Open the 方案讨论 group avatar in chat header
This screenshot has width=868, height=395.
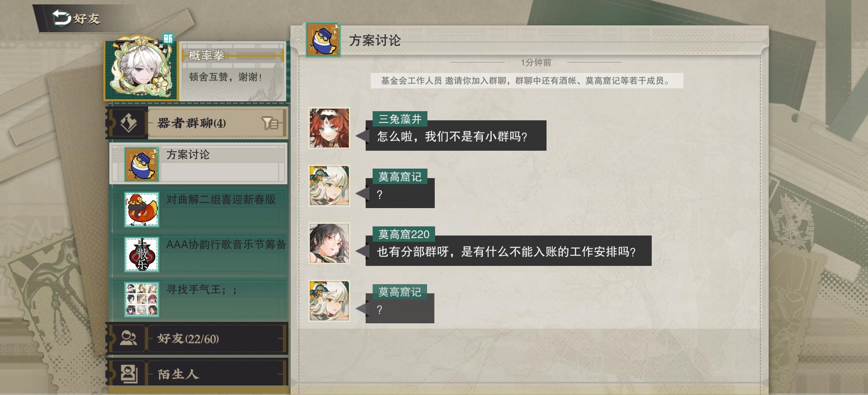(x=323, y=40)
